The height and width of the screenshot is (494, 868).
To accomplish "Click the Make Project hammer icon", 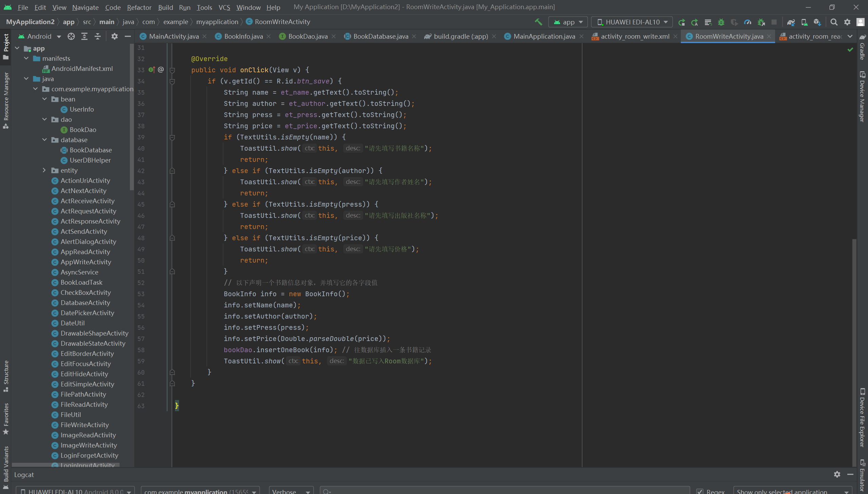I will (x=538, y=22).
